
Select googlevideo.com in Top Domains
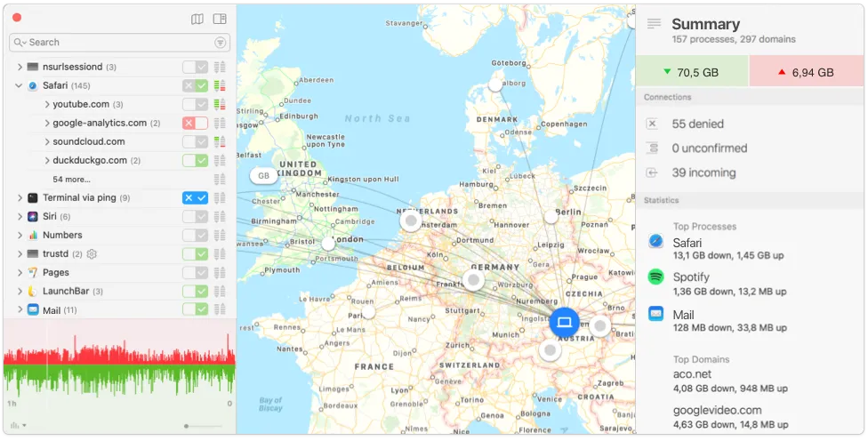point(731,417)
